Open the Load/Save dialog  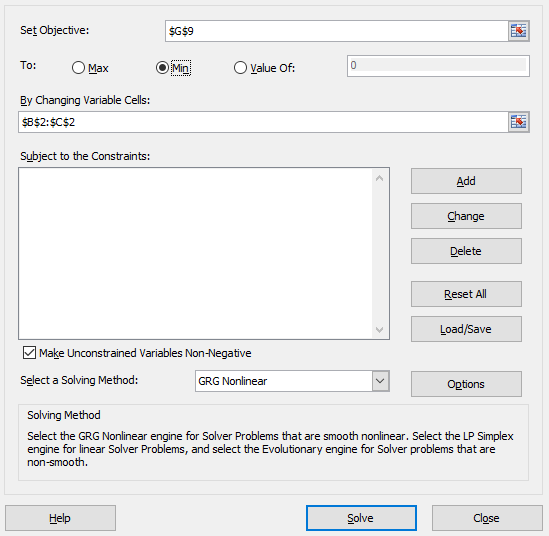click(x=466, y=329)
